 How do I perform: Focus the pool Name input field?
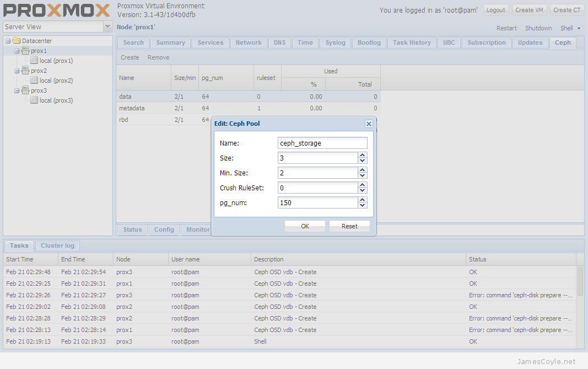point(322,143)
